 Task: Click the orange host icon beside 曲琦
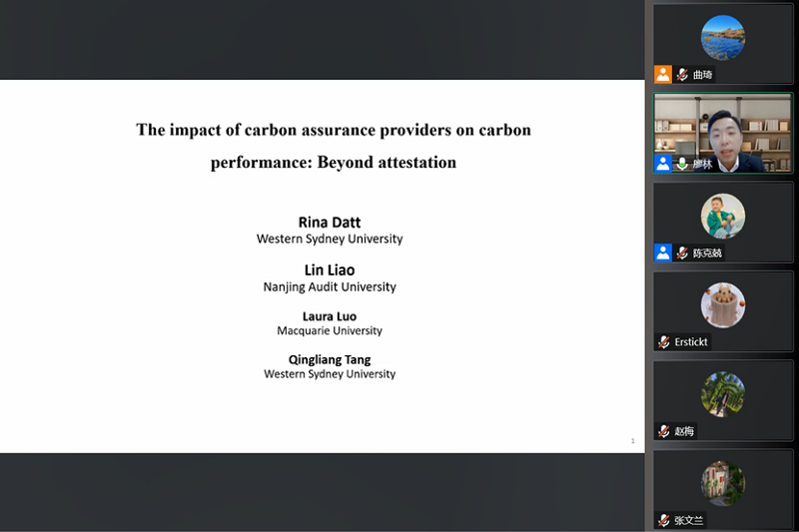coord(663,74)
